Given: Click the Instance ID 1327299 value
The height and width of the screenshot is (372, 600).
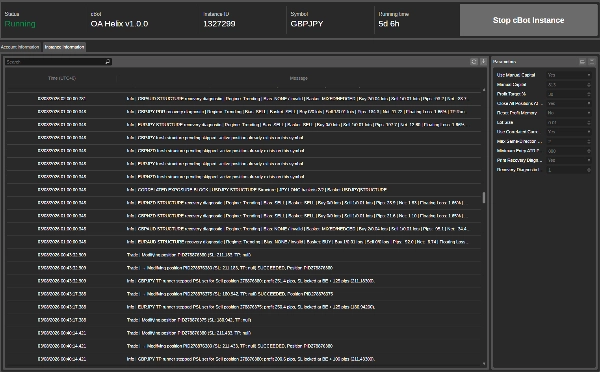Looking at the screenshot, I should click(x=219, y=24).
